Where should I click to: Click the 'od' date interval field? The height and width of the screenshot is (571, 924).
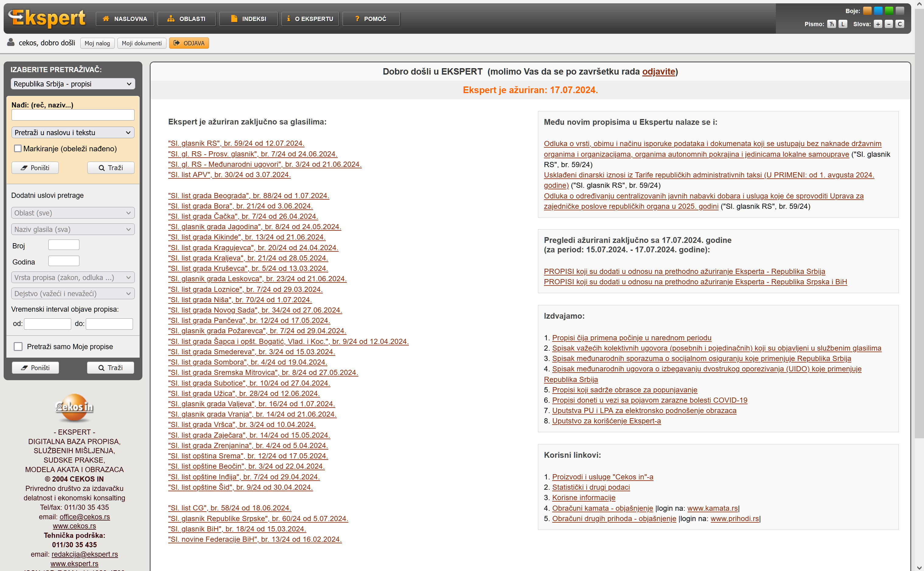click(47, 324)
